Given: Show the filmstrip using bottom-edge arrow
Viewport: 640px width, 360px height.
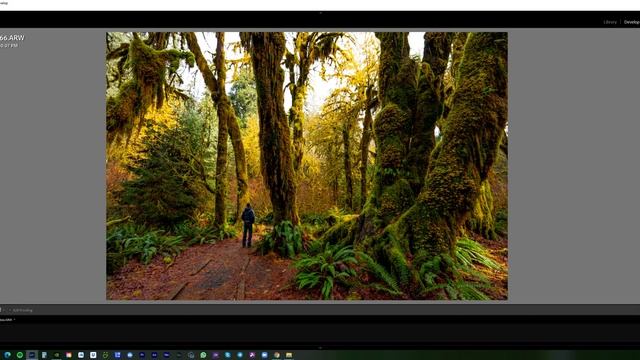Looking at the screenshot, I should (x=320, y=348).
